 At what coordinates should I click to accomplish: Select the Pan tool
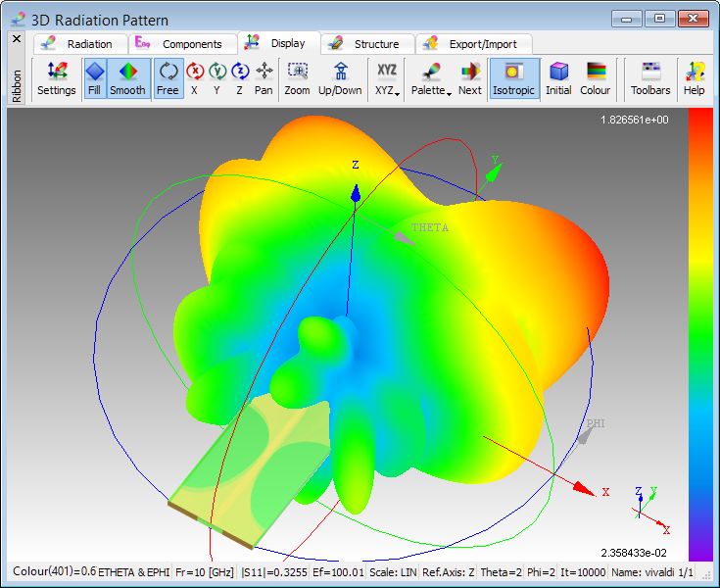click(264, 78)
